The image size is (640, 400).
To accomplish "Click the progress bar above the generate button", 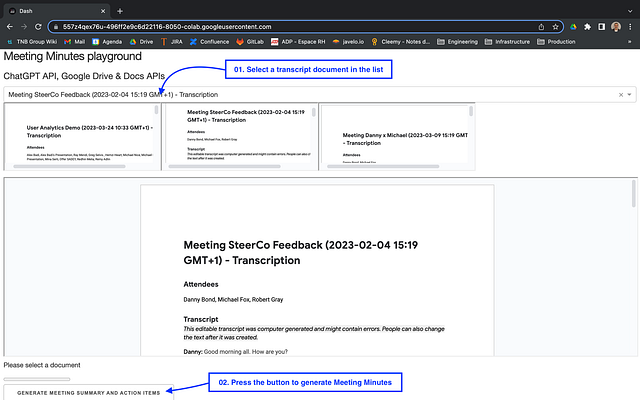I will 37,379.
